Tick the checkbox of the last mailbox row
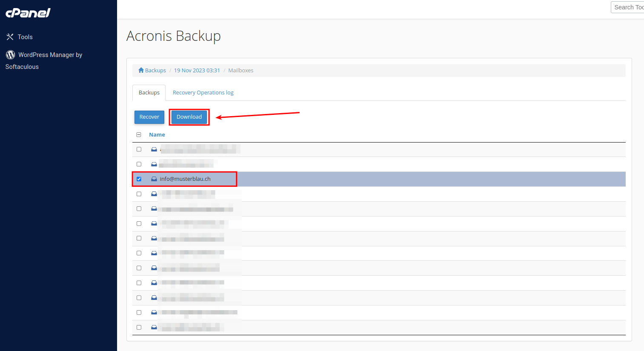The width and height of the screenshot is (644, 351). tap(139, 328)
